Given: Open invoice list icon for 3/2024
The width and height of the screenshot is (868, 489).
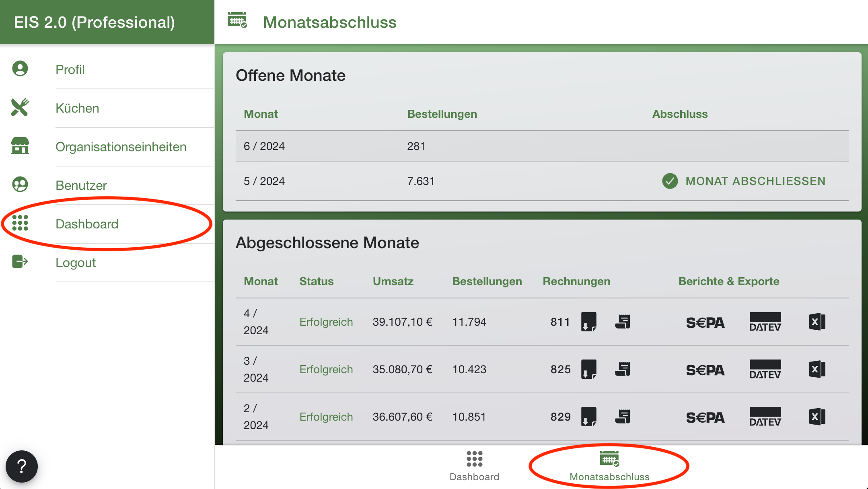Looking at the screenshot, I should coord(622,369).
